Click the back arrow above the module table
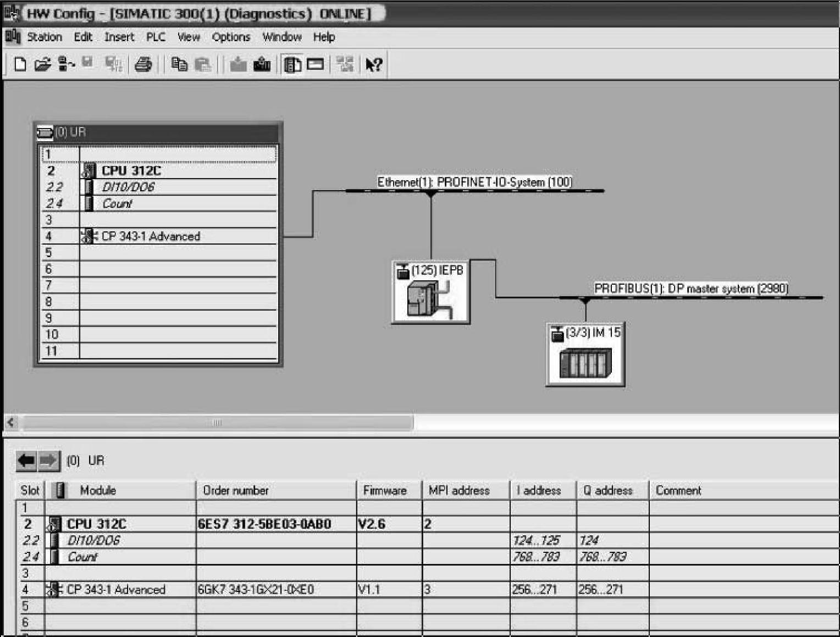Image resolution: width=840 pixels, height=637 pixels. click(x=26, y=461)
